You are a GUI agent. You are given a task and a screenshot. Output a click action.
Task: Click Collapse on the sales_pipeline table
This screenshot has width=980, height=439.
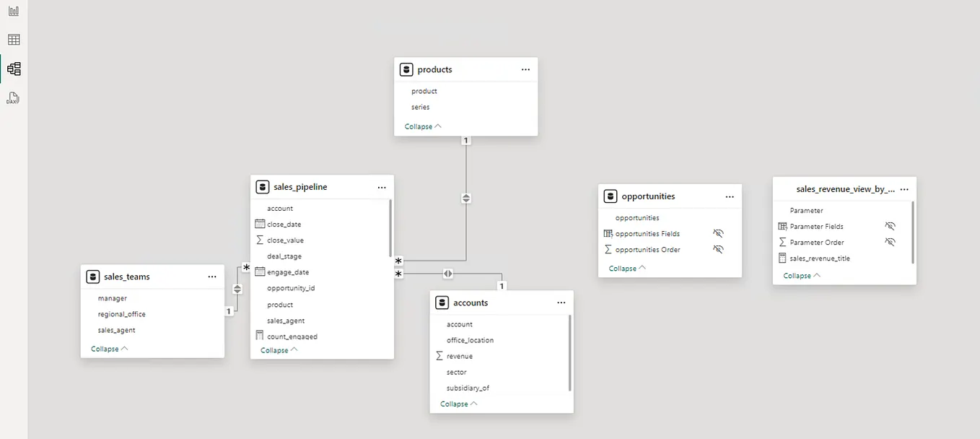tap(276, 349)
